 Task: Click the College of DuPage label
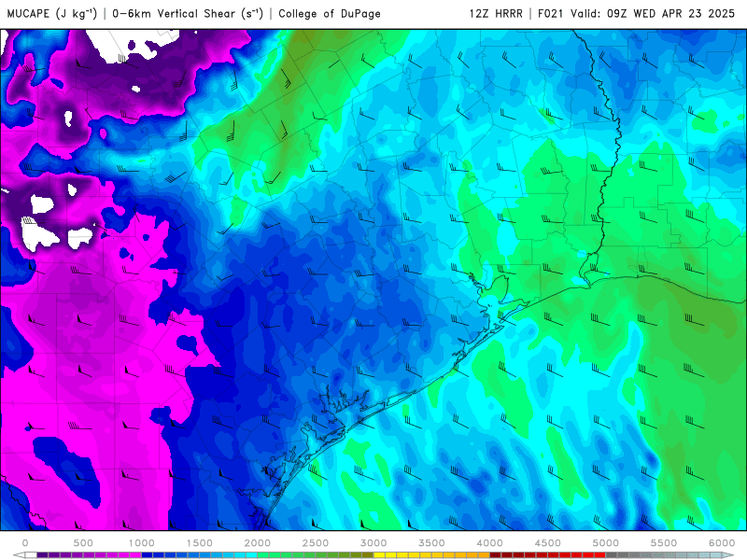(330, 13)
